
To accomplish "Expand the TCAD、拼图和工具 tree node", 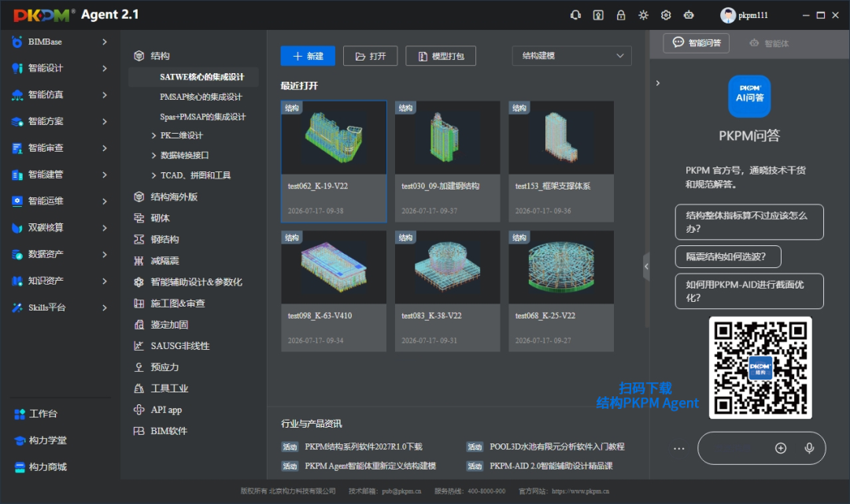I will pos(153,175).
